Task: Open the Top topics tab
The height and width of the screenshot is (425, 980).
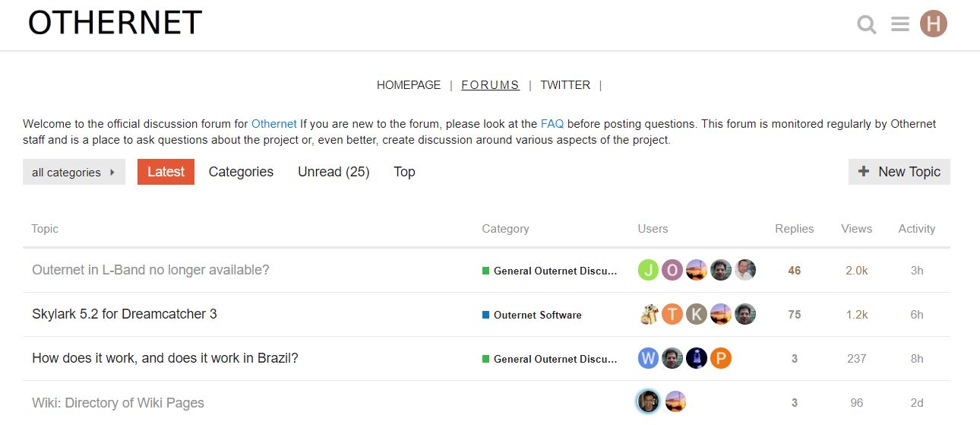Action: tap(404, 172)
